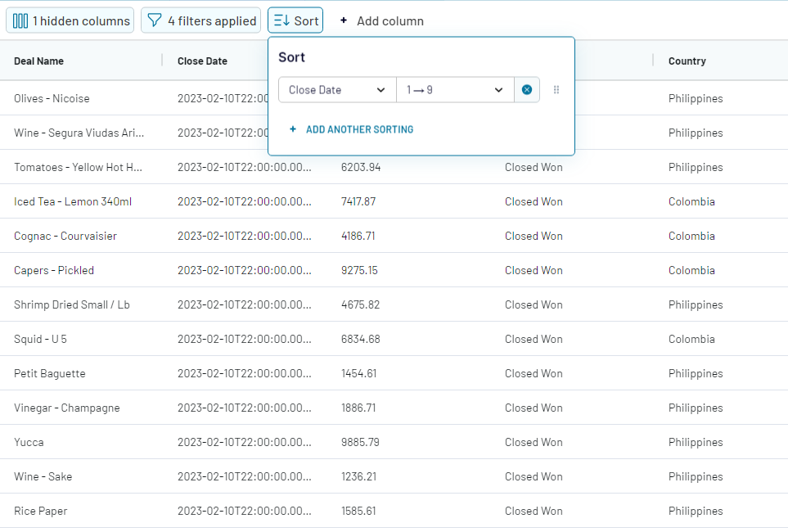Image resolution: width=788 pixels, height=532 pixels.
Task: Click Add Another Sorting link
Action: click(x=359, y=129)
